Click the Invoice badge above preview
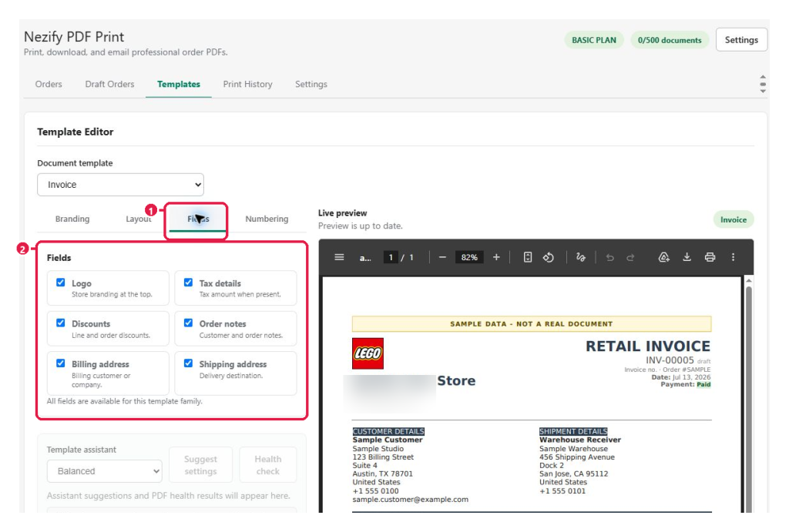The height and width of the screenshot is (532, 789). pyautogui.click(x=734, y=219)
